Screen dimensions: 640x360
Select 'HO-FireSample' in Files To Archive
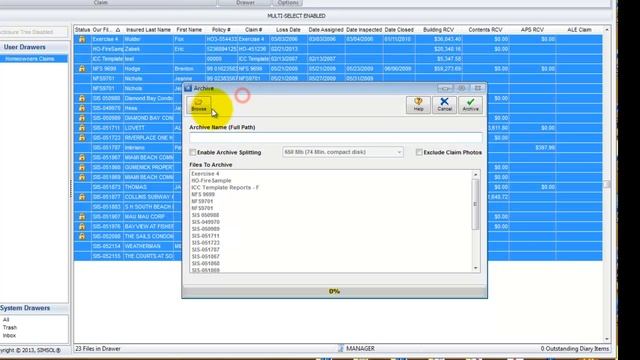coord(211,180)
